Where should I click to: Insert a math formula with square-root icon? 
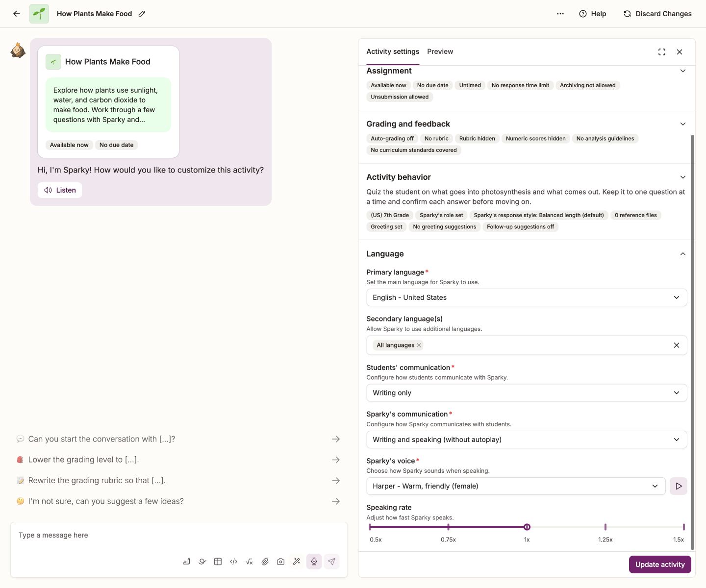point(249,562)
